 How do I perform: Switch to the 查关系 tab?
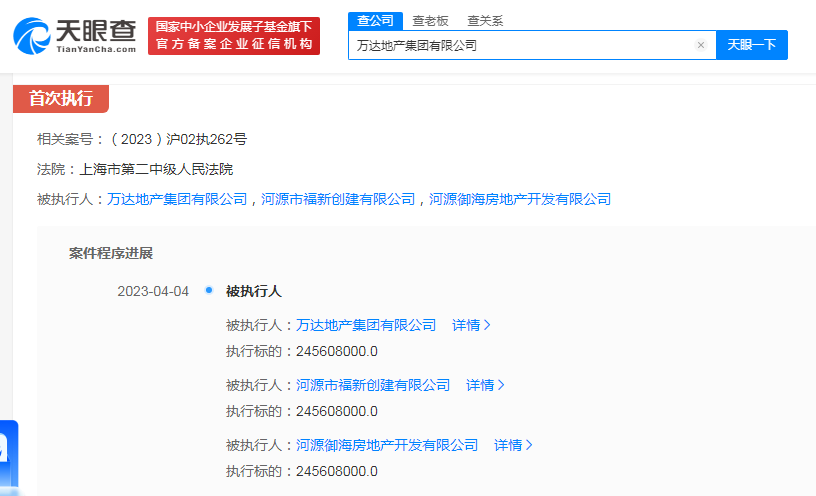(485, 21)
